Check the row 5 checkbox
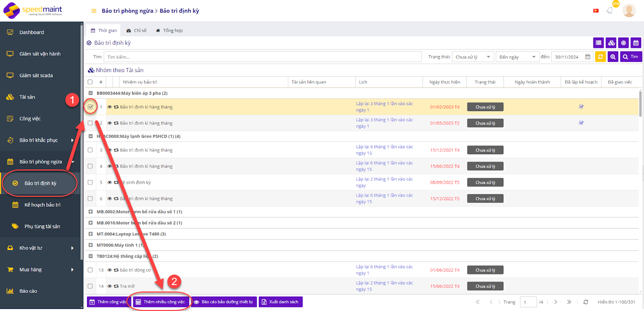 [x=90, y=182]
